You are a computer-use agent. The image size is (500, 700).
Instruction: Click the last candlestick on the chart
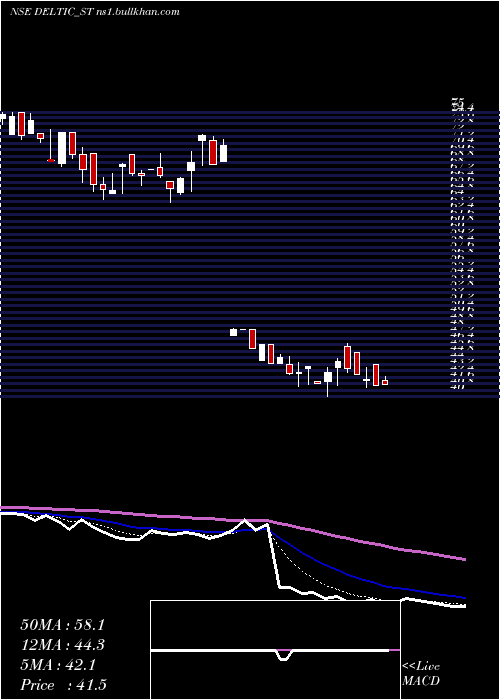click(x=385, y=381)
